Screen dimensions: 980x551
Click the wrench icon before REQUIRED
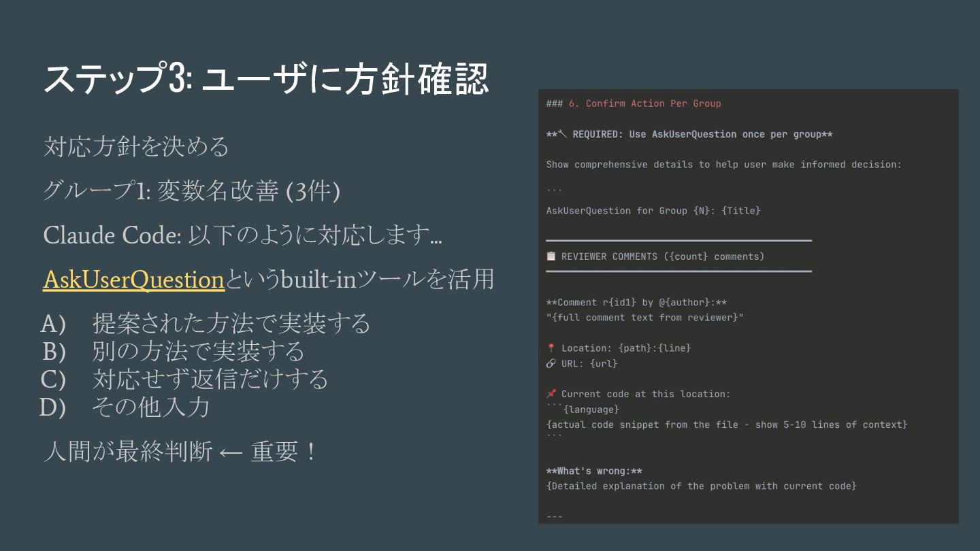tap(562, 134)
